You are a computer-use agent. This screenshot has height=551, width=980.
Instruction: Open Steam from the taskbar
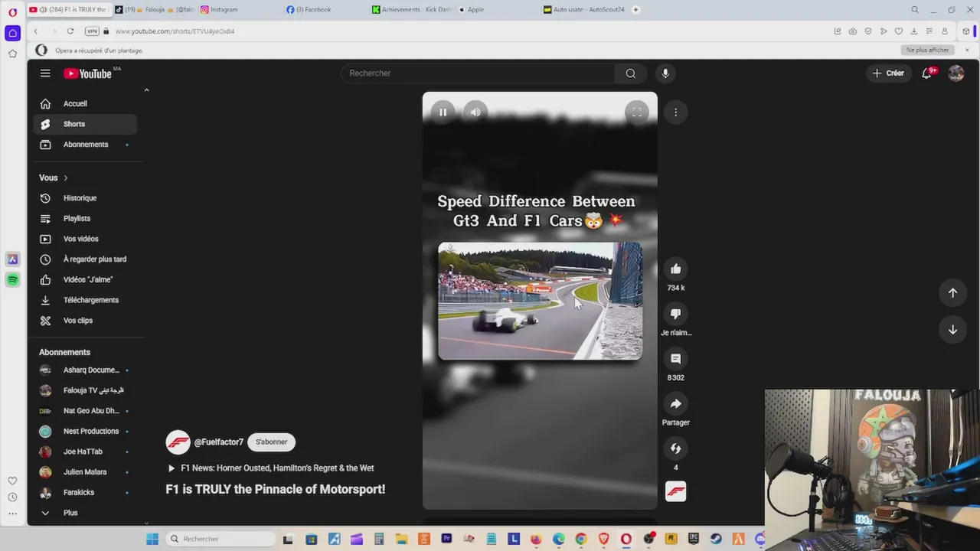click(x=716, y=539)
